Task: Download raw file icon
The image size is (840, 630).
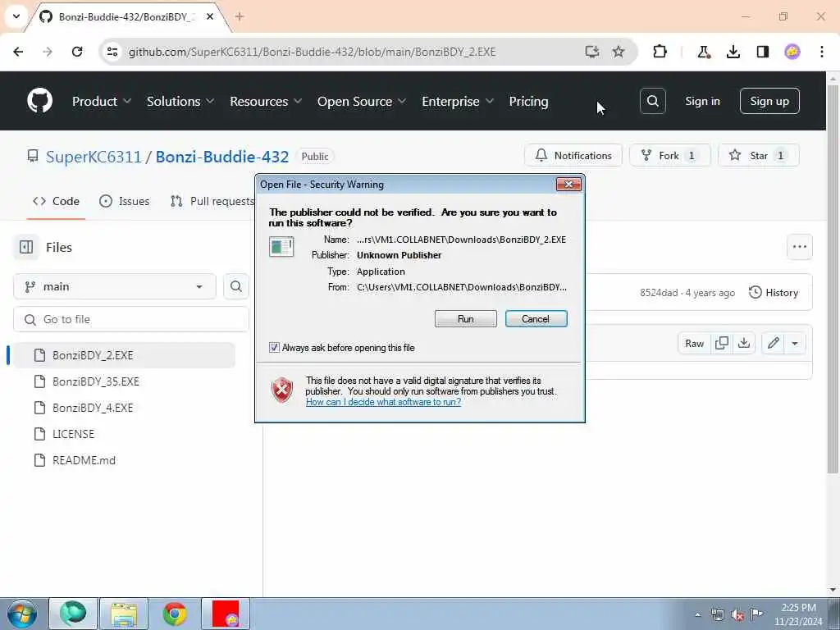Action: click(744, 343)
